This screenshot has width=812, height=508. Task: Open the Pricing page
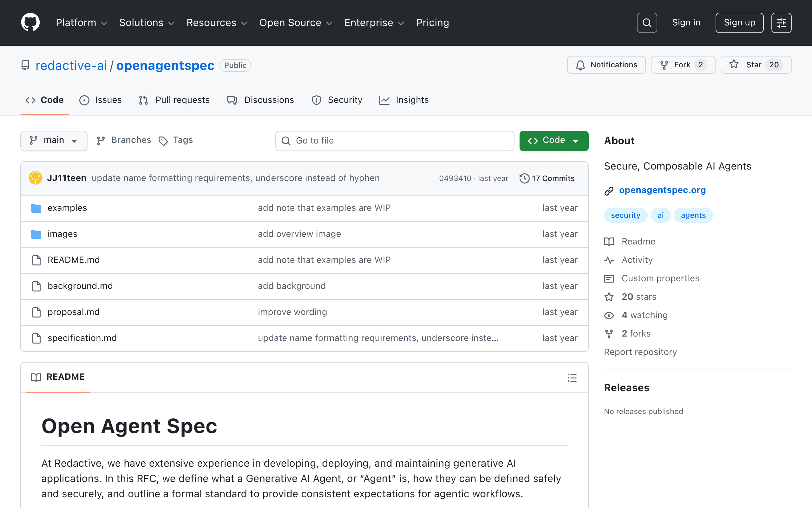tap(433, 23)
